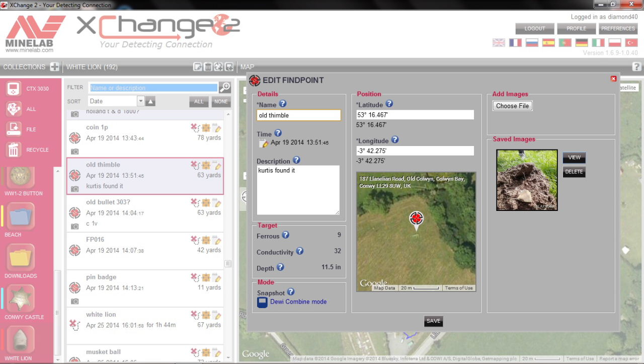Open the PROFILE page
Image resolution: width=644 pixels, height=364 pixels.
[x=577, y=29]
